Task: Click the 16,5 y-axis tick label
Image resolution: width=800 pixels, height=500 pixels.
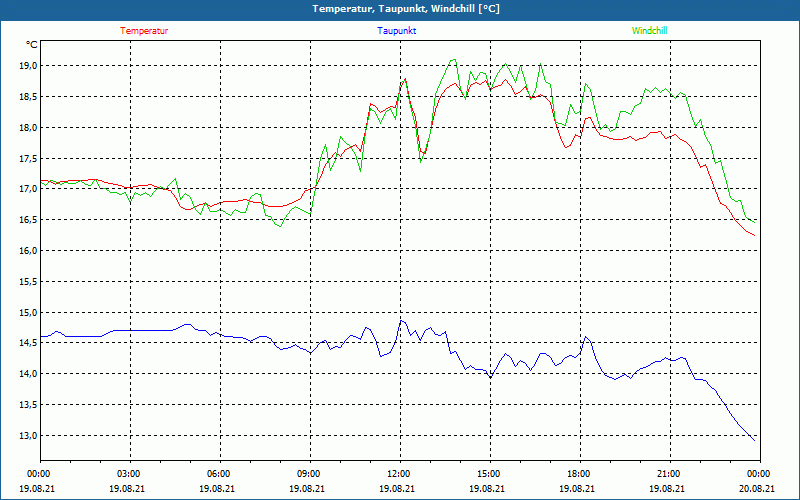Action: point(27,220)
